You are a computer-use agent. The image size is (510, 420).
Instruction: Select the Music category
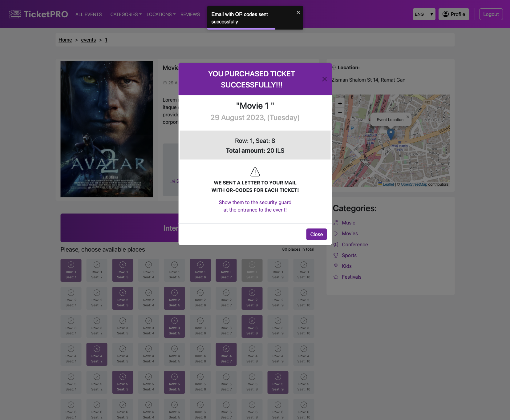tap(348, 223)
